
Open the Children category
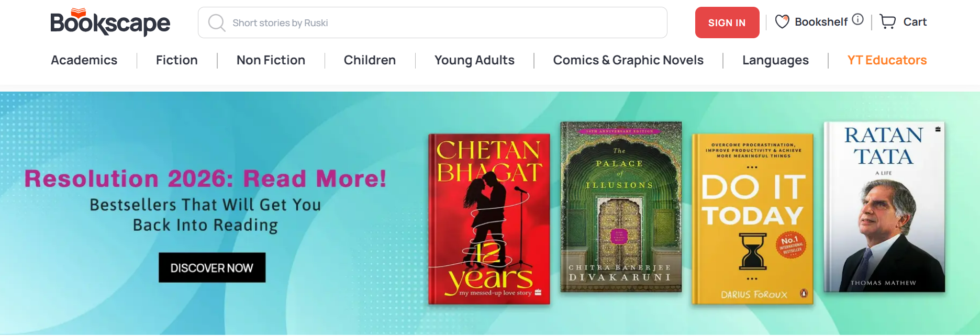point(370,60)
